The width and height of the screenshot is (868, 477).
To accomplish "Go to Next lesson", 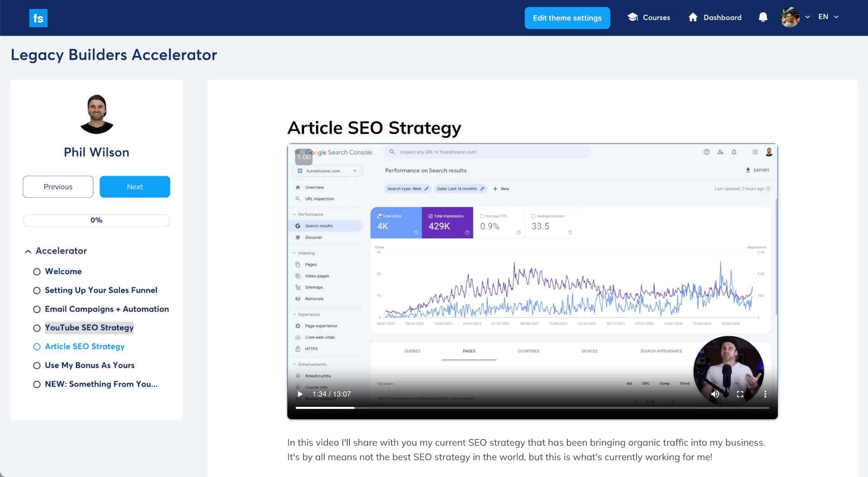I will coord(135,187).
